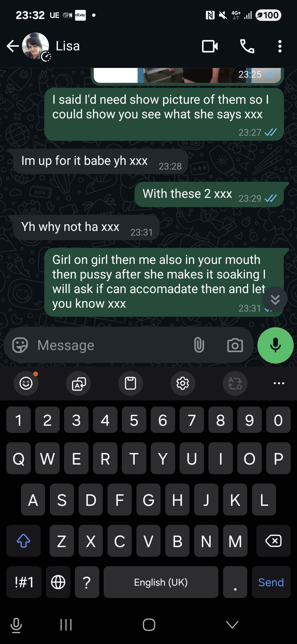Hide the keyboard with the down chevron
Screen dimensions: 297x644
(232, 624)
